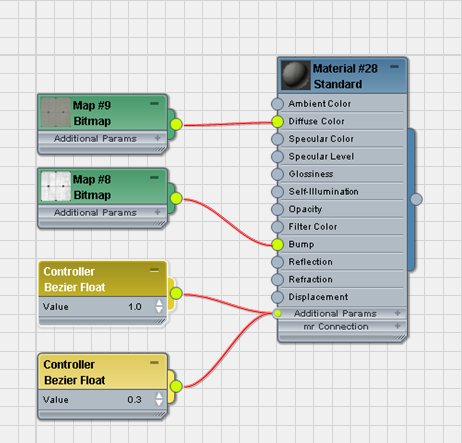Click the Map #8 output socket
This screenshot has width=462, height=443.
click(x=176, y=198)
